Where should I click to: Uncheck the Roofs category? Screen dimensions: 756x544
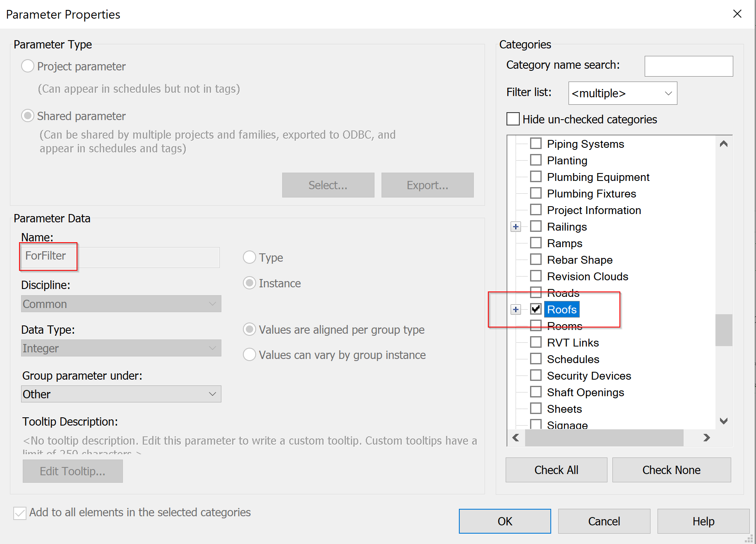point(536,309)
